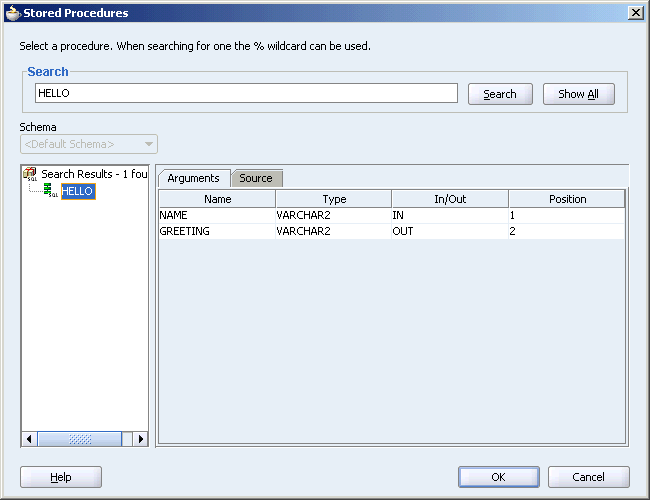The image size is (650, 500).
Task: Click position value 2 cell
Action: 567,231
